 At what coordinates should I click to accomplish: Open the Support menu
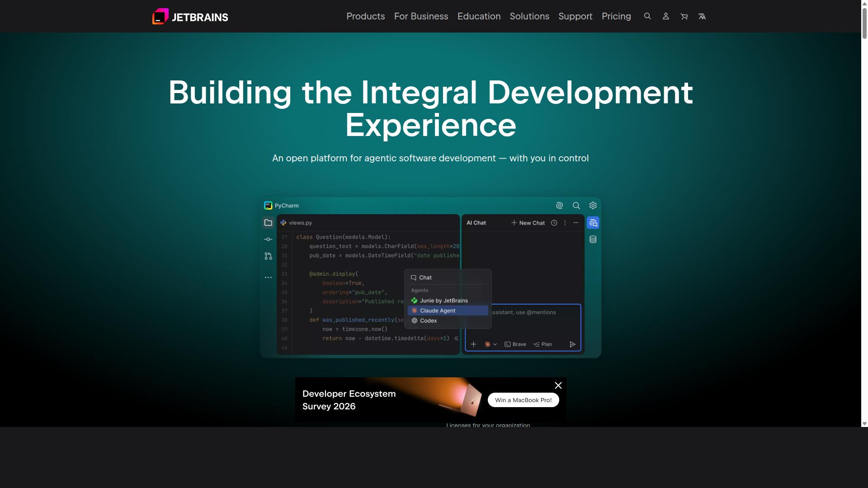pos(576,16)
